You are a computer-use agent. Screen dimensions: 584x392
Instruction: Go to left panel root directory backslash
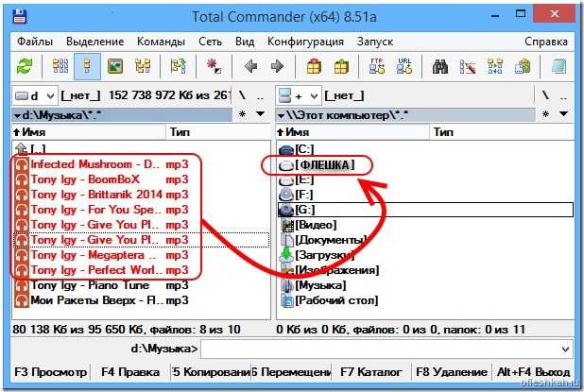243,95
